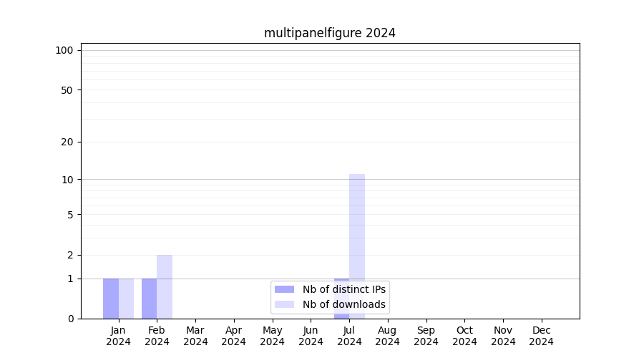Click the chart title 'multipanelfigure 2024'
This screenshot has width=644, height=358.
(x=330, y=33)
